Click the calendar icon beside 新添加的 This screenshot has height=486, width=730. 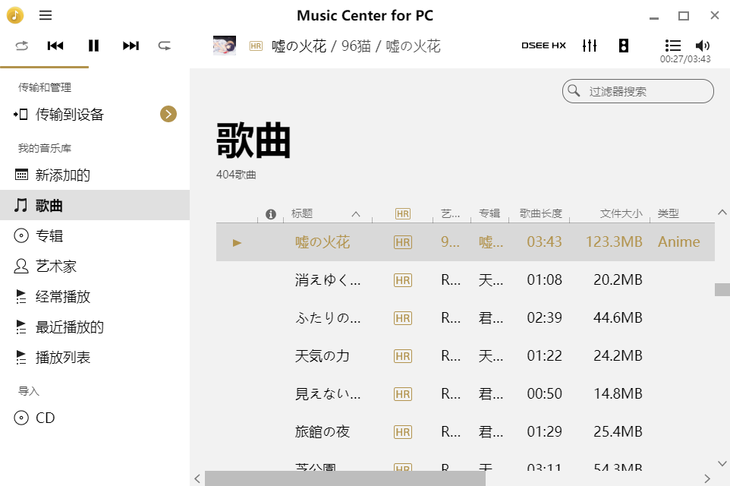pyautogui.click(x=21, y=175)
